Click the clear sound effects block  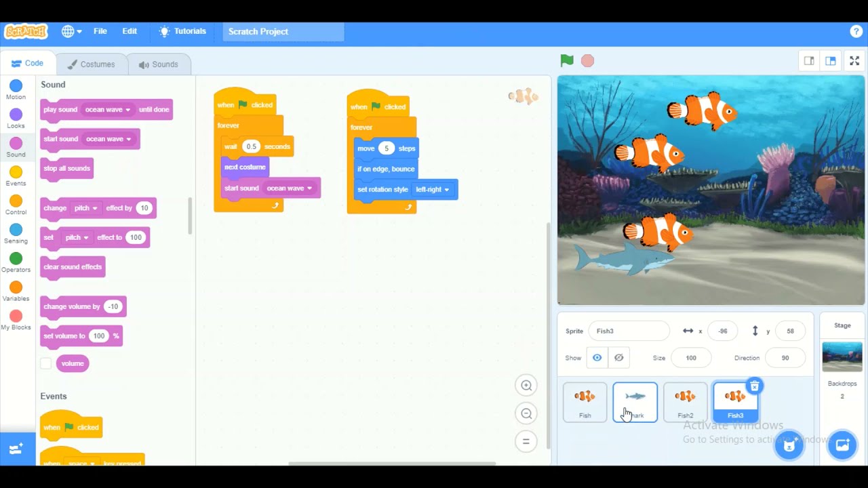tap(73, 267)
